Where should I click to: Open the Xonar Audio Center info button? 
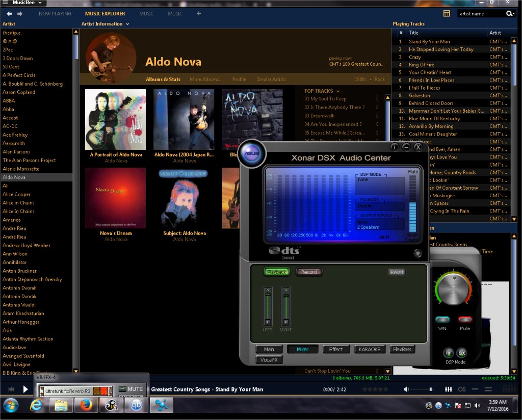(394, 147)
